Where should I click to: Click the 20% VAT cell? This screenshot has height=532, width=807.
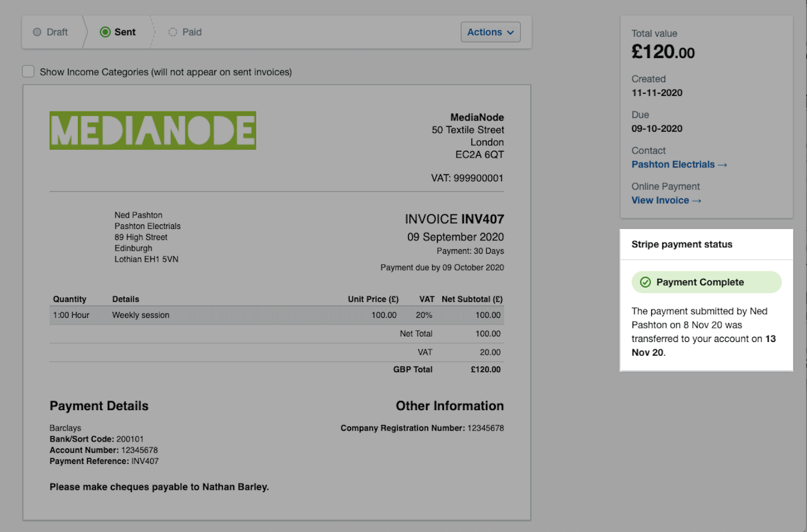tap(424, 315)
